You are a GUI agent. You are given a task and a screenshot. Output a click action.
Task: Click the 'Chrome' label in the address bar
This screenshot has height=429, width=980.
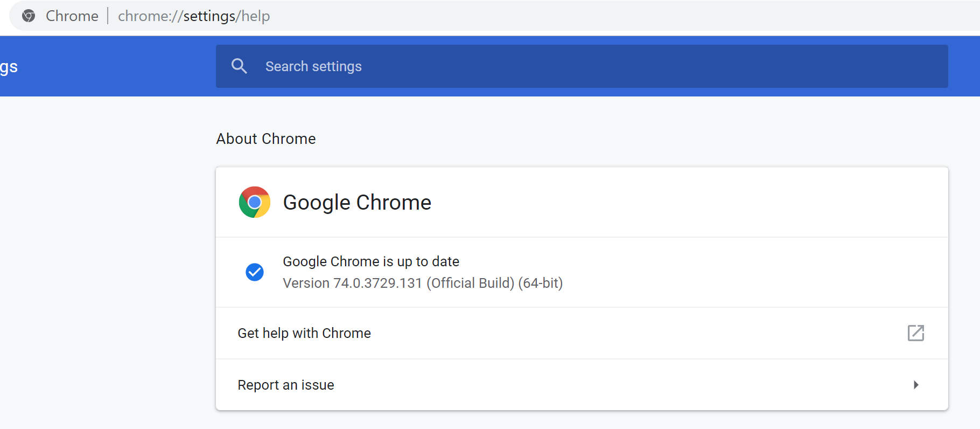[x=72, y=16]
